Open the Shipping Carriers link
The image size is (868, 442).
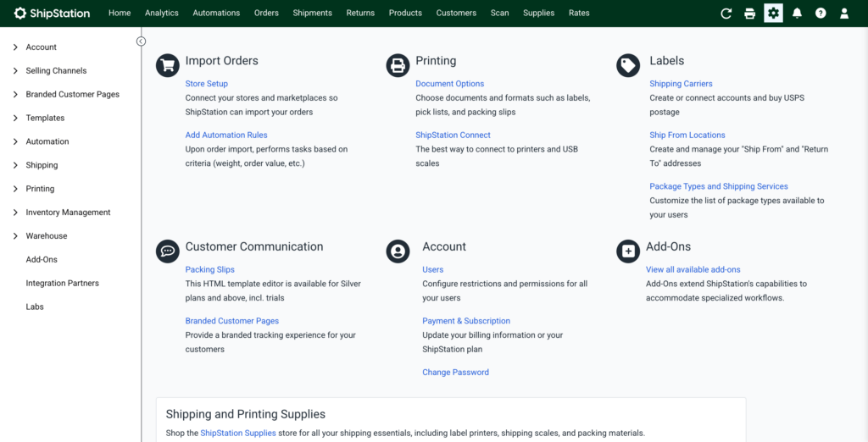click(681, 84)
